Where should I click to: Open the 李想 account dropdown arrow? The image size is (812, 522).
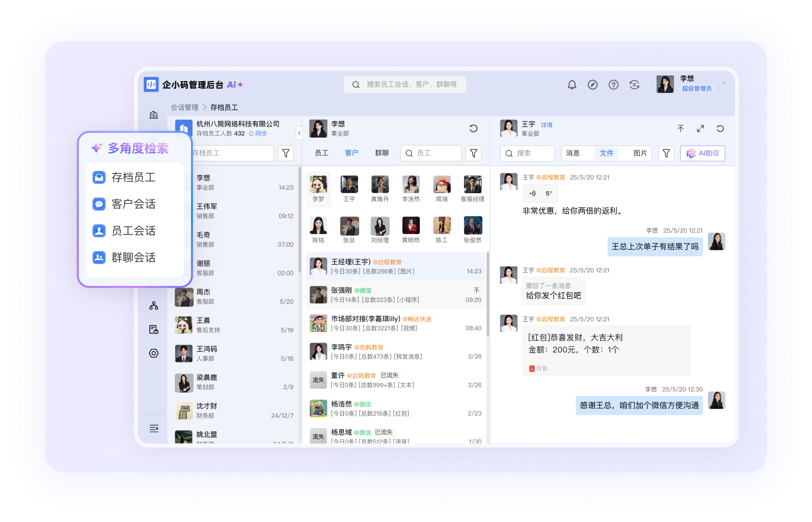pos(724,83)
